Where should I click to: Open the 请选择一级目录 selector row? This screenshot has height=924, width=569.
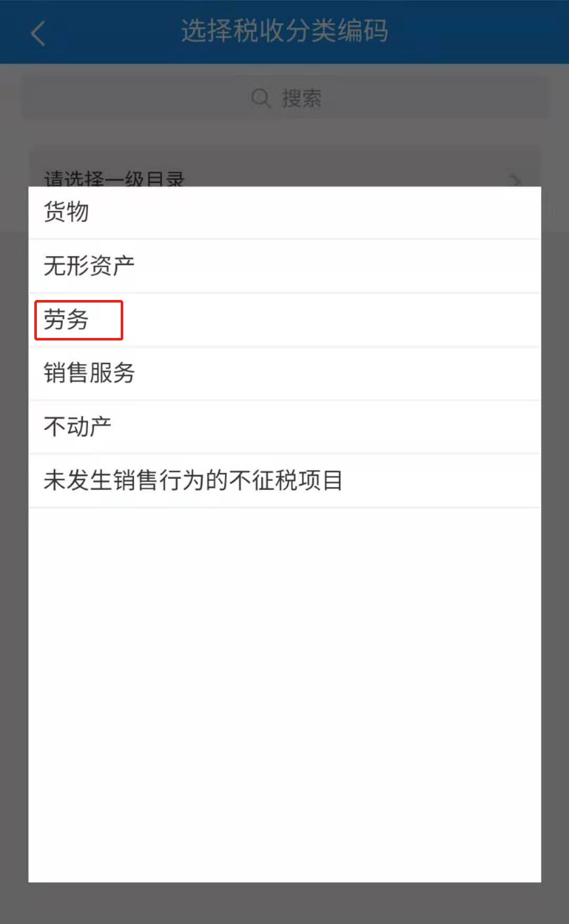[284, 169]
